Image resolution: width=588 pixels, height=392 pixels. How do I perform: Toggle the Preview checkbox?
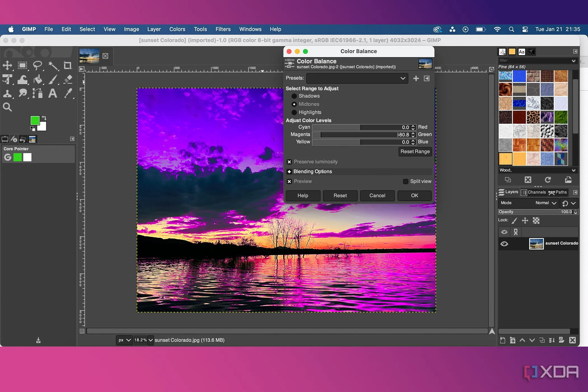289,181
